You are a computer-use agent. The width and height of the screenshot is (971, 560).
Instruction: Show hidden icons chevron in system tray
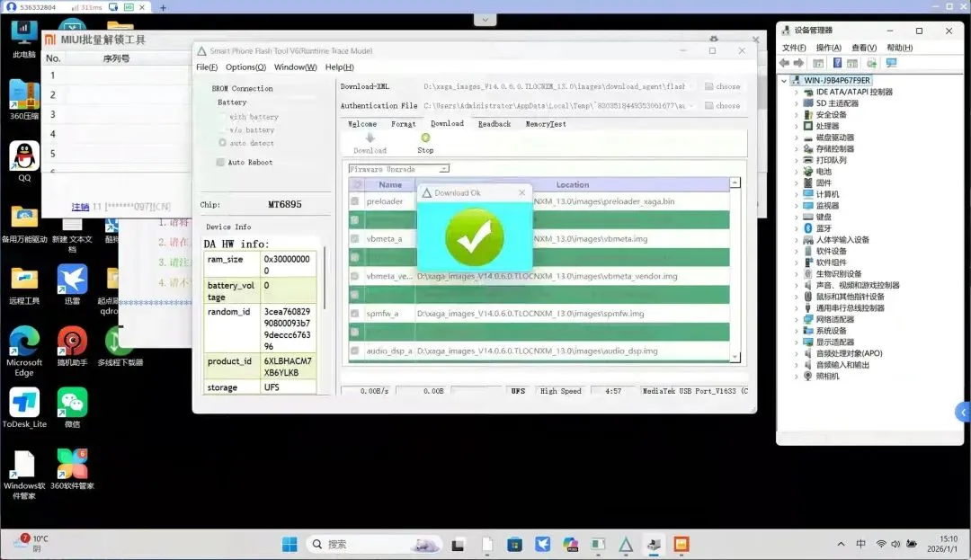[841, 544]
